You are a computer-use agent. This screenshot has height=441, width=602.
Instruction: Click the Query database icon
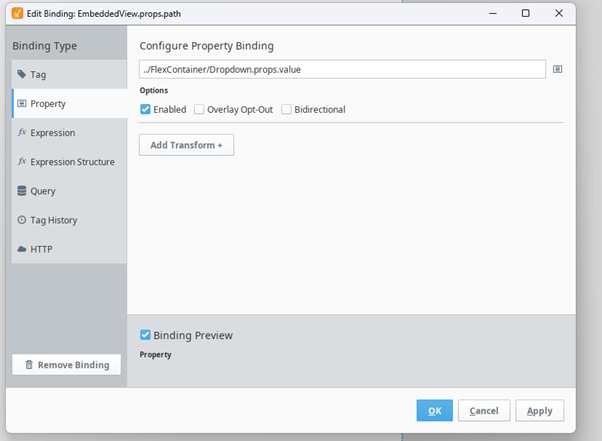click(22, 191)
